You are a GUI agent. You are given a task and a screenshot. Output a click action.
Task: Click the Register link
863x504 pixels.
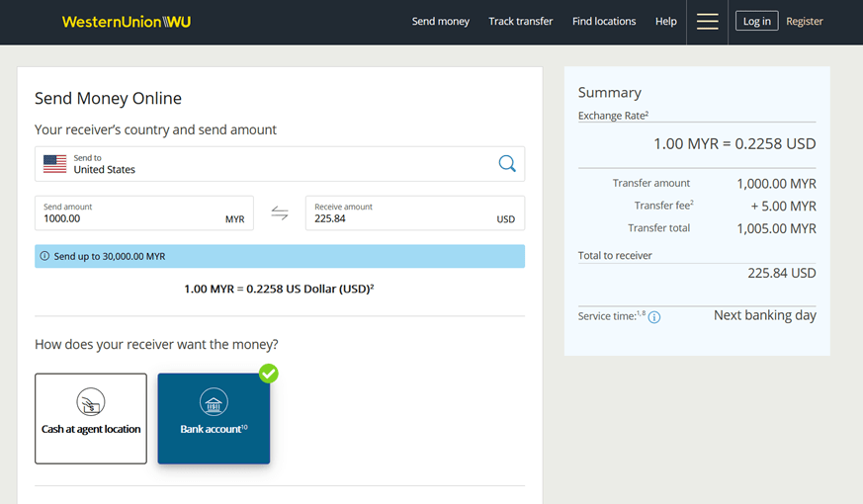click(x=804, y=22)
